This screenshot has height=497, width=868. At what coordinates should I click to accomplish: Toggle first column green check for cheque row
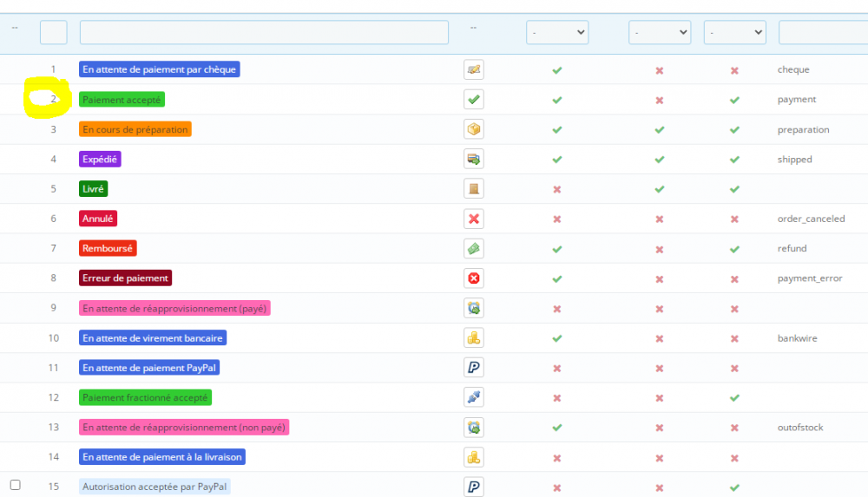tap(557, 70)
